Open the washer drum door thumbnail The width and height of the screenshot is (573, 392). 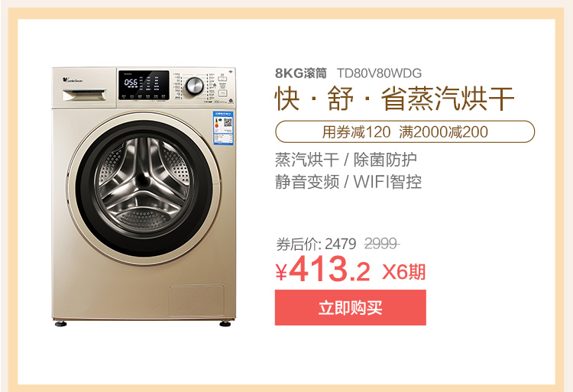click(144, 188)
